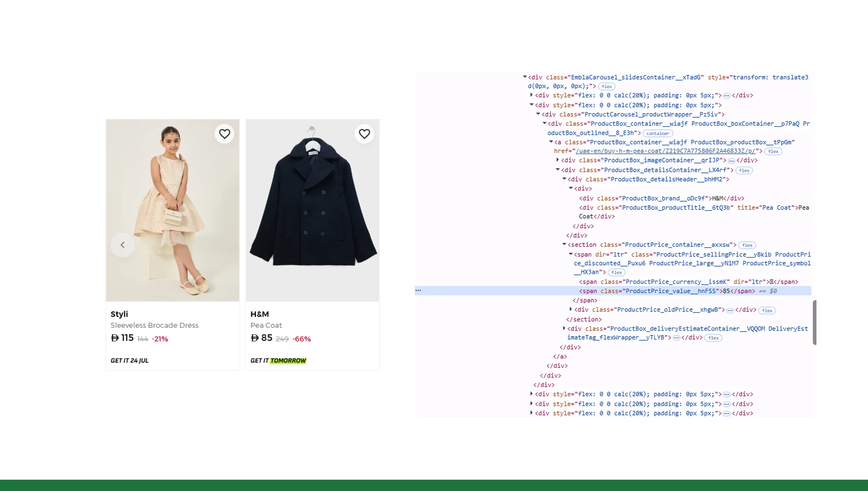The image size is (868, 491).
Task: Collapse the EmblaCarousel_slidesContainer tree node
Action: coord(525,77)
